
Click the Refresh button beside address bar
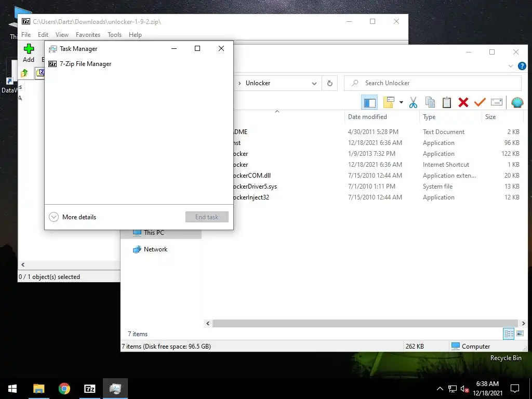click(x=329, y=83)
